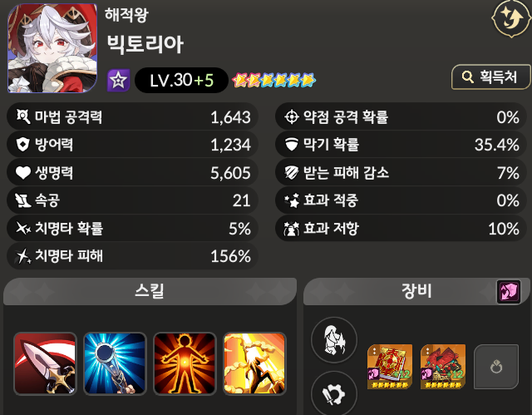The width and height of the screenshot is (532, 415).
Task: Click the LV.30+5 level badge
Action: pyautogui.click(x=181, y=81)
